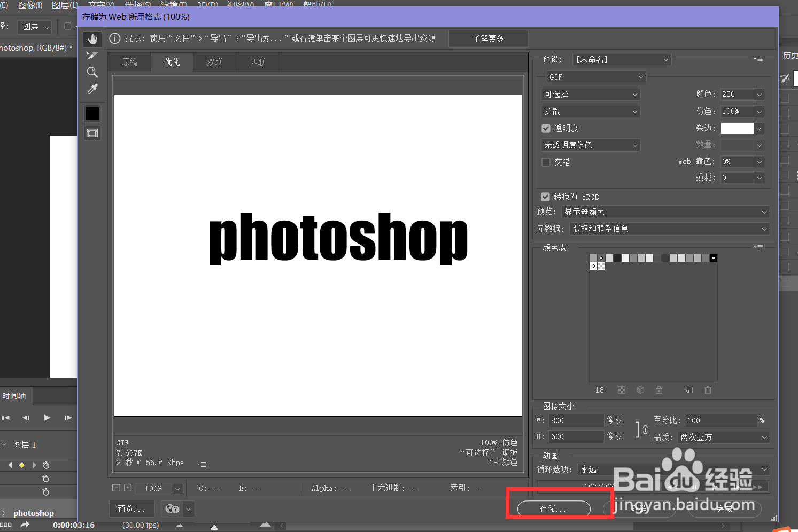798x532 pixels.
Task: Open the 100% zoom level dropdown
Action: (177, 488)
